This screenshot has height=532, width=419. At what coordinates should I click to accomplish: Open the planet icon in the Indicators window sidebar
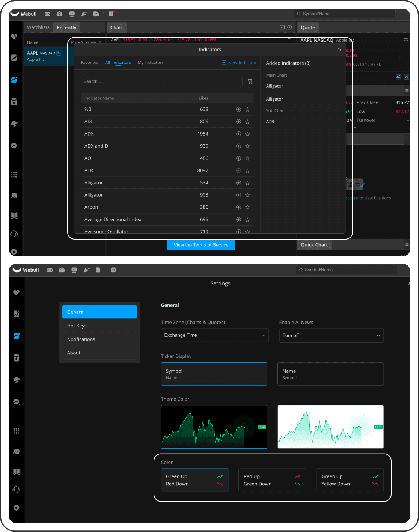click(x=14, y=124)
